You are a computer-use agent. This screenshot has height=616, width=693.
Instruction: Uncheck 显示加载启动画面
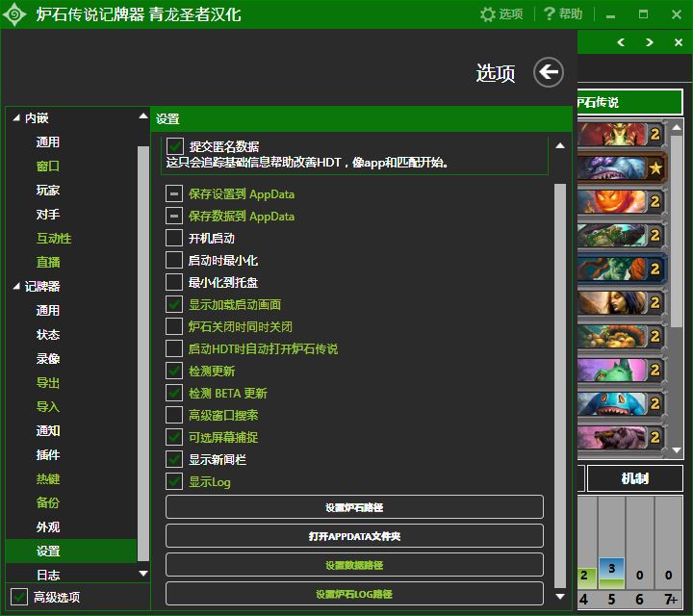tap(173, 304)
